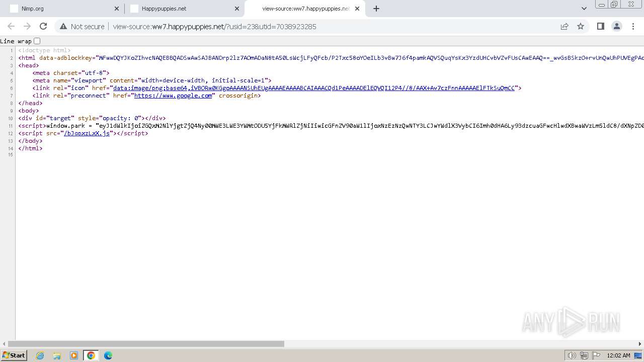The image size is (644, 362).
Task: Launch Internet Explorer from taskbar
Action: 40,355
